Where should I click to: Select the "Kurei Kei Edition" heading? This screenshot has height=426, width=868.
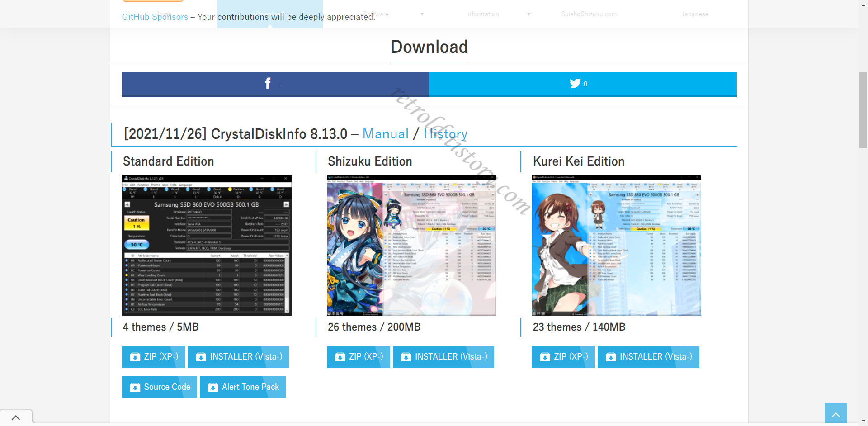click(579, 161)
